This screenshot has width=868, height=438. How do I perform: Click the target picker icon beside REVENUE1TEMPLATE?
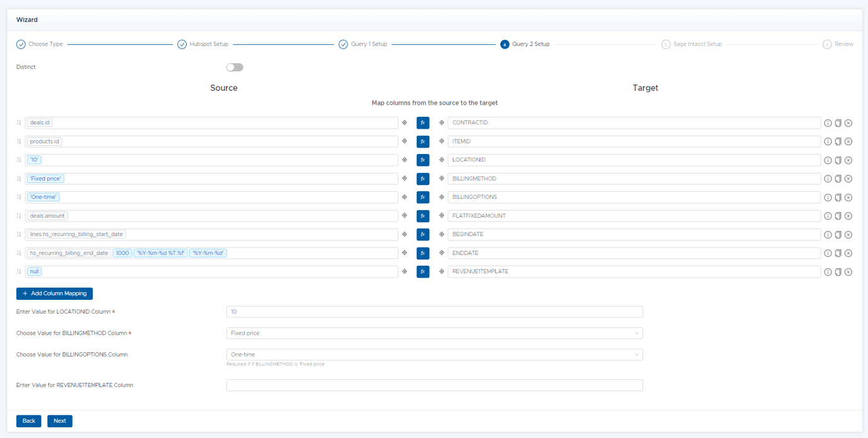pos(442,271)
